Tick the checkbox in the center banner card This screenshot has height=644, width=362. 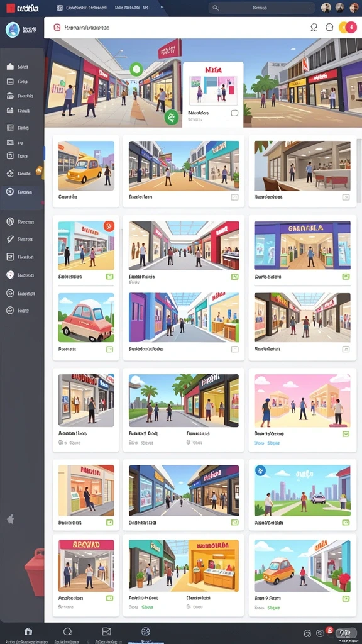pyautogui.click(x=234, y=113)
